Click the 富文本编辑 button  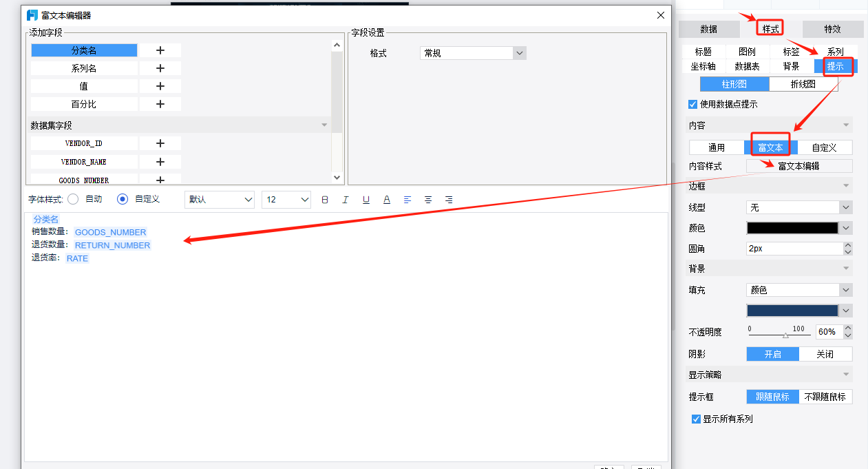click(799, 166)
